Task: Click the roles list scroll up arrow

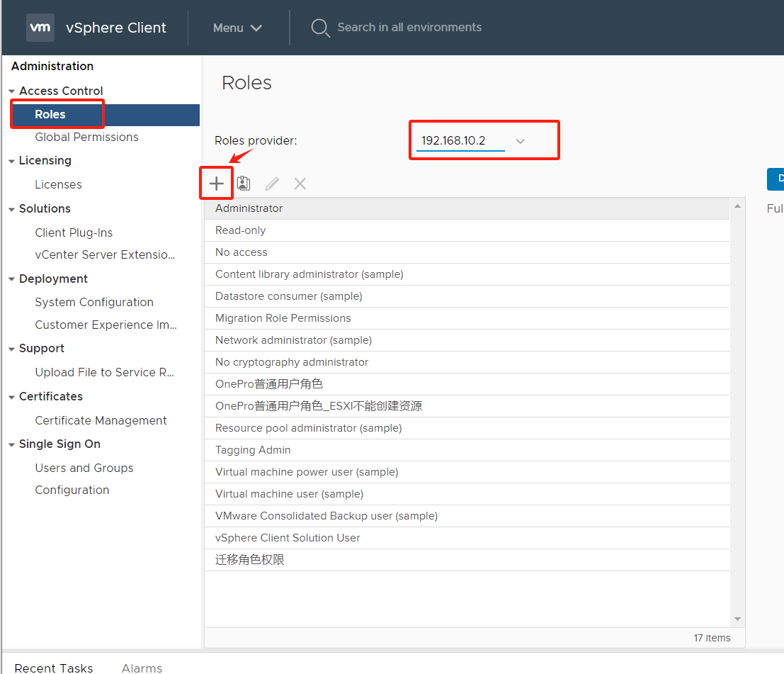Action: click(737, 206)
